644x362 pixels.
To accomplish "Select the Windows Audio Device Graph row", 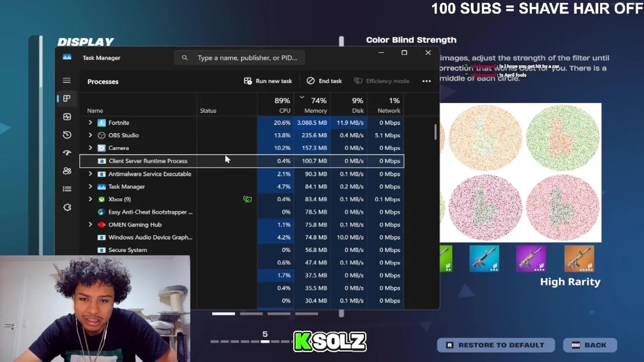I will point(242,237).
